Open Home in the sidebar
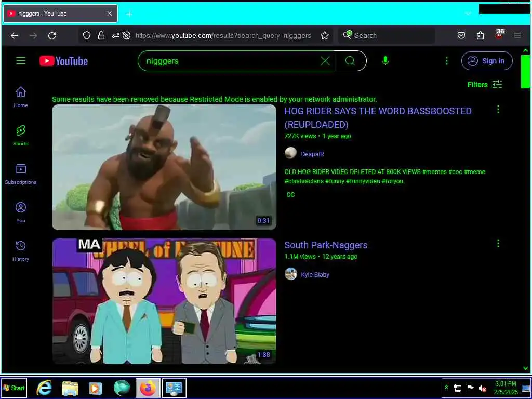This screenshot has width=532, height=399. [x=21, y=97]
